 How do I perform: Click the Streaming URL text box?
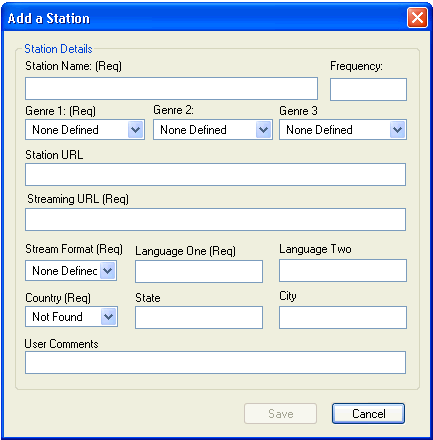coord(215,219)
